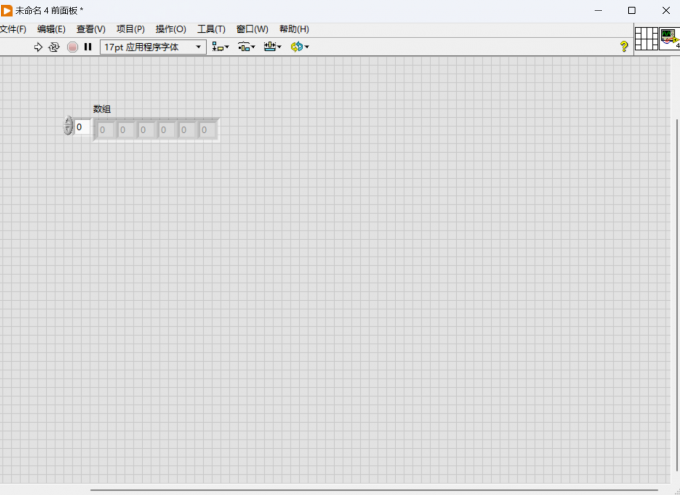This screenshot has width=680, height=495.
Task: Minimize the front panel window
Action: [598, 10]
